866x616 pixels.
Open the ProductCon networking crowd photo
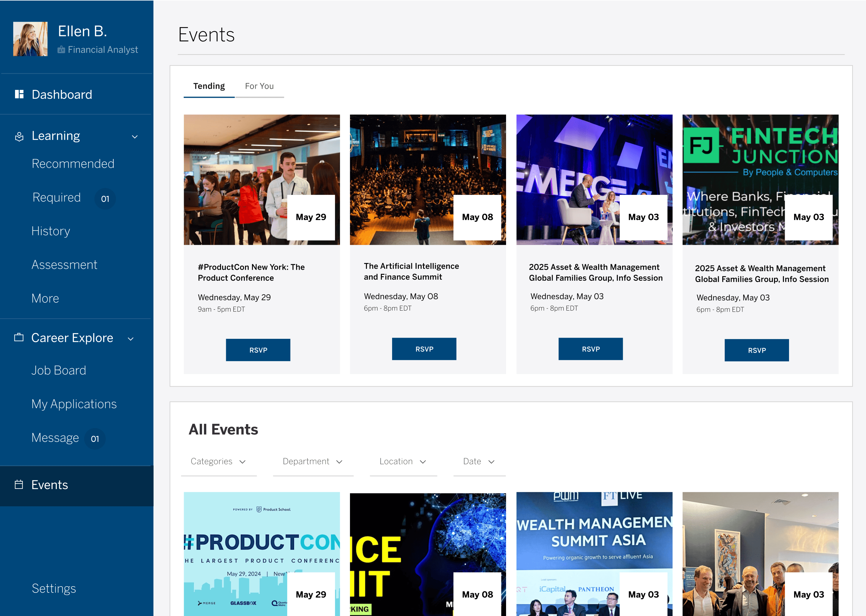[x=262, y=179]
